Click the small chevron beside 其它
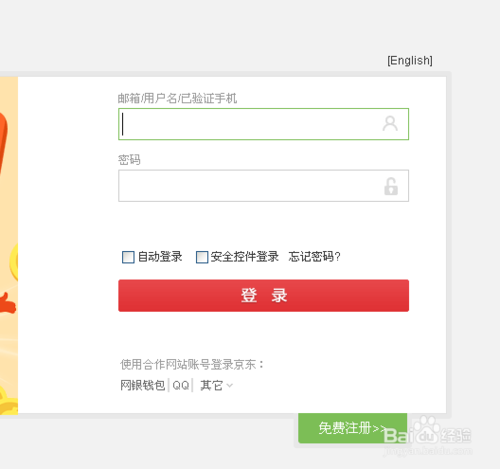Screen dimensions: 500x469 pos(230,386)
